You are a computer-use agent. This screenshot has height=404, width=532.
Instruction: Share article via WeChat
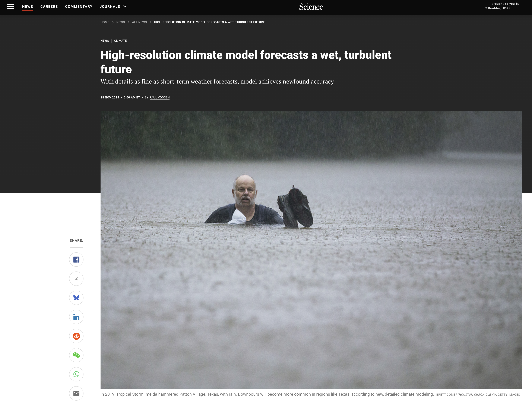(76, 355)
